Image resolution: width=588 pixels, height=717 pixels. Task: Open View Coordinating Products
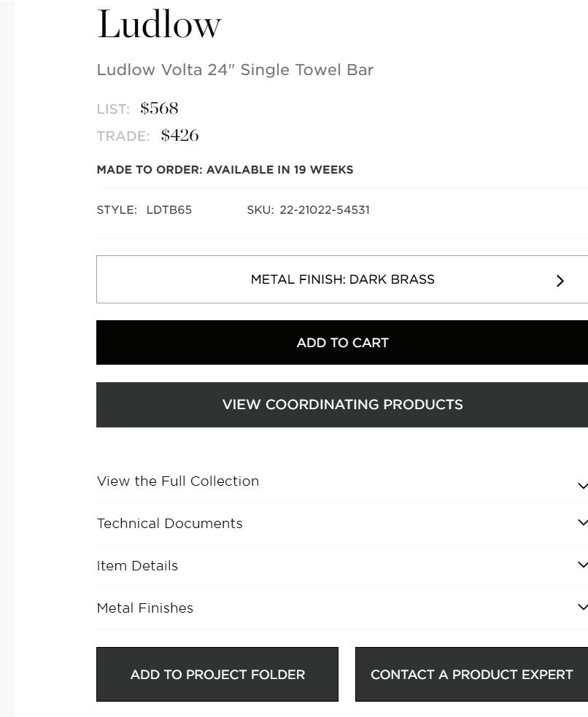point(342,405)
